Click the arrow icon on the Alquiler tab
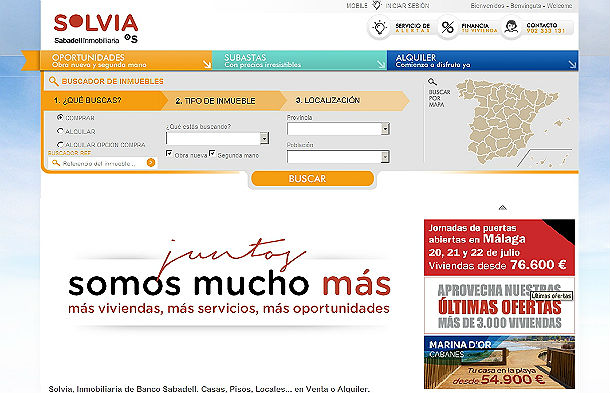This screenshot has width=610, height=393. coord(572,65)
